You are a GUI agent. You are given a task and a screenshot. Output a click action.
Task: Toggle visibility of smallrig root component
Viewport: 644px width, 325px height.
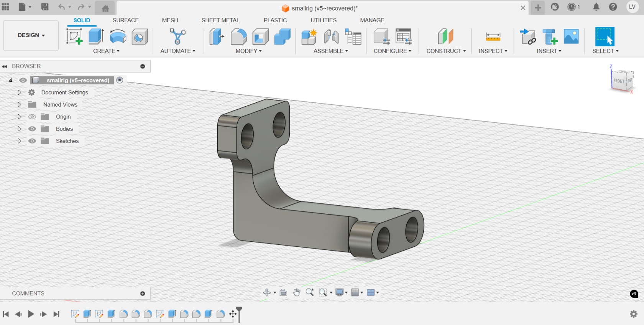click(x=23, y=80)
